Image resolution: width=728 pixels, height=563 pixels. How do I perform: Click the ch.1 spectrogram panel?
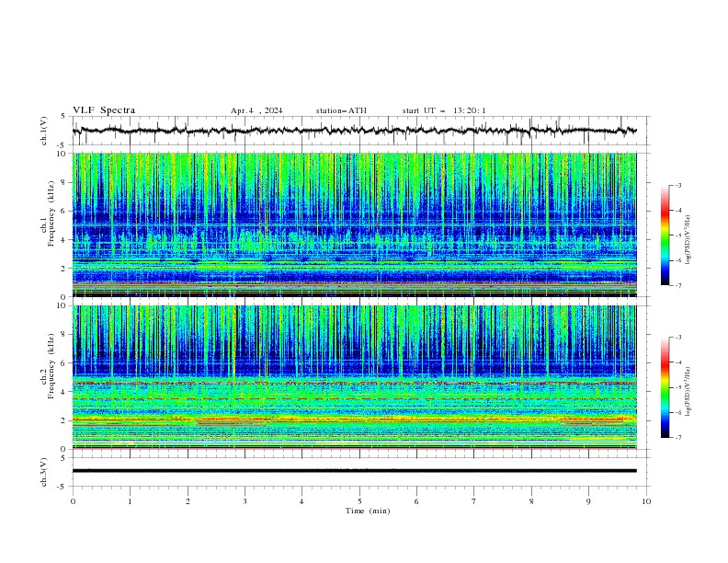(355, 224)
